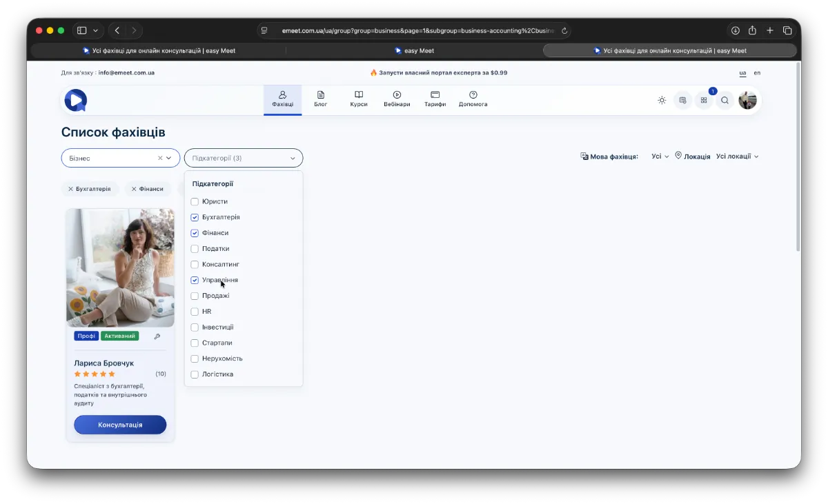Enable the Інвестиції checkbox
828x504 pixels.
tap(195, 327)
